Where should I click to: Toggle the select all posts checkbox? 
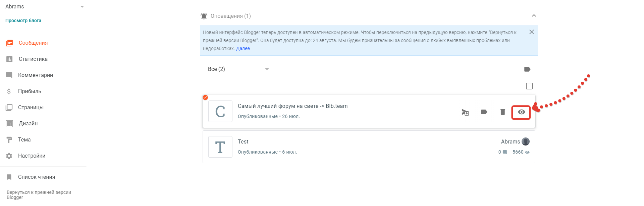tap(529, 86)
